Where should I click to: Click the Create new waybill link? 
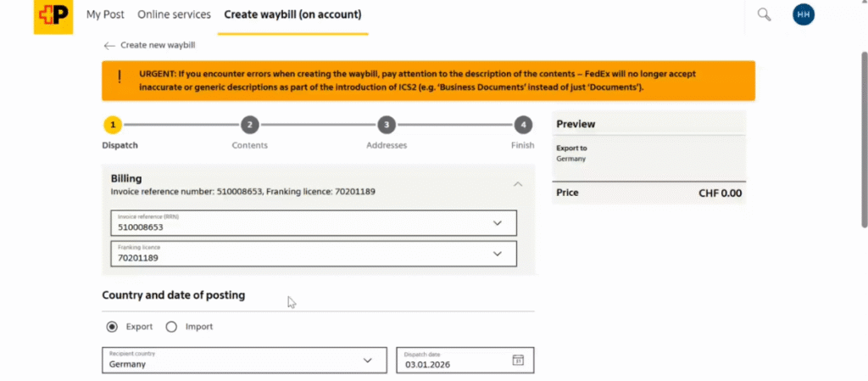click(157, 45)
